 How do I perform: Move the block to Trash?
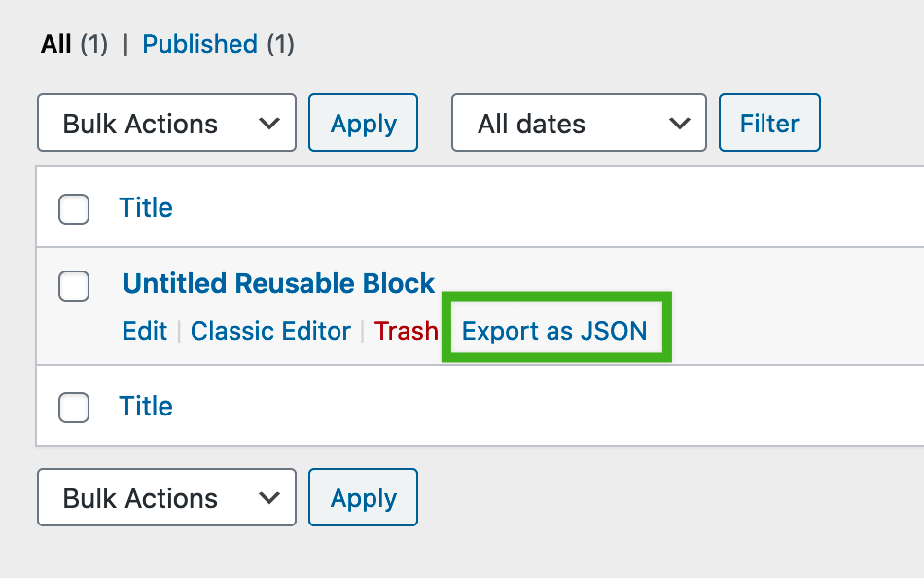[406, 331]
